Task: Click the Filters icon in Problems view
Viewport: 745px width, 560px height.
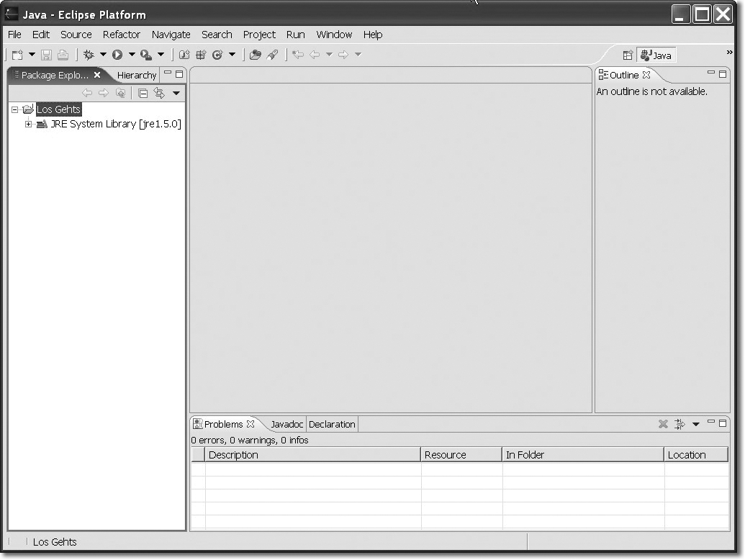Action: pos(679,424)
